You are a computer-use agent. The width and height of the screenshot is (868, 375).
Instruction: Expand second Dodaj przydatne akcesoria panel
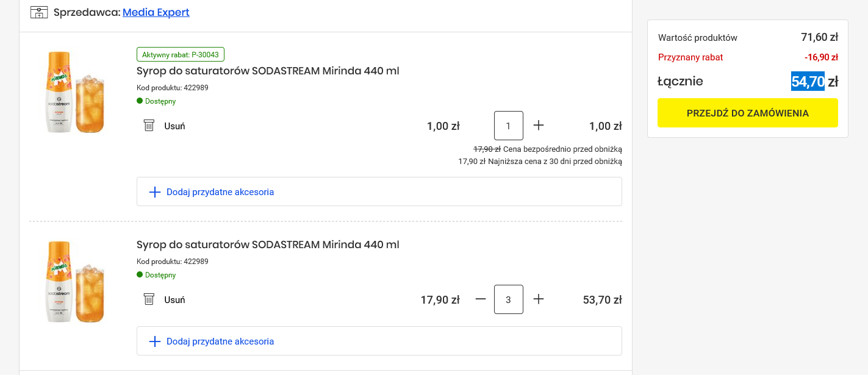point(379,341)
